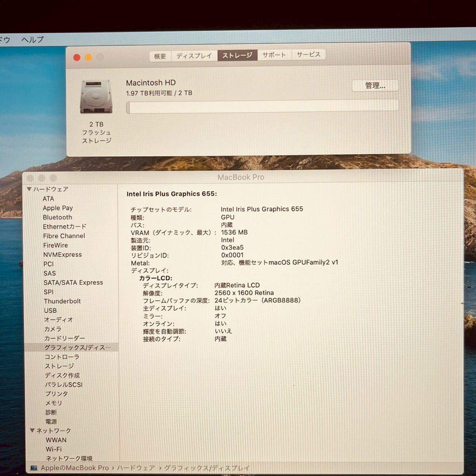This screenshot has height=476, width=476.
Task: Select WWAN under network
Action: [x=56, y=440]
